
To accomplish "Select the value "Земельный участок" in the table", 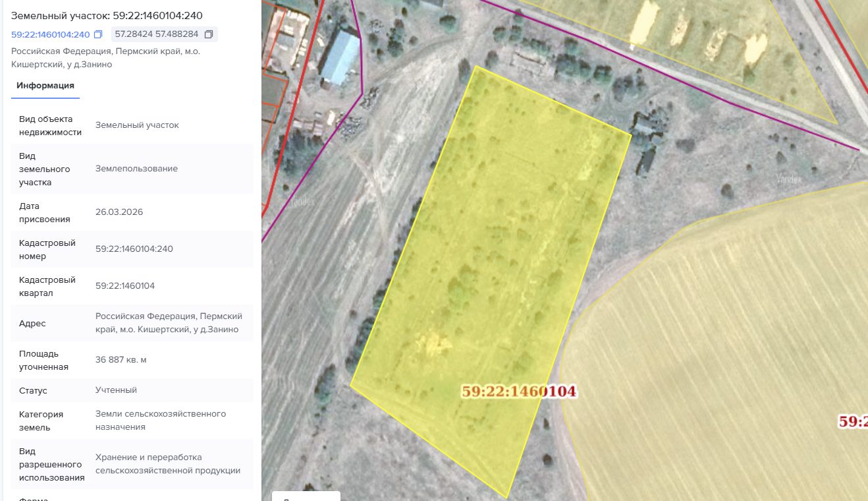I will tap(137, 125).
